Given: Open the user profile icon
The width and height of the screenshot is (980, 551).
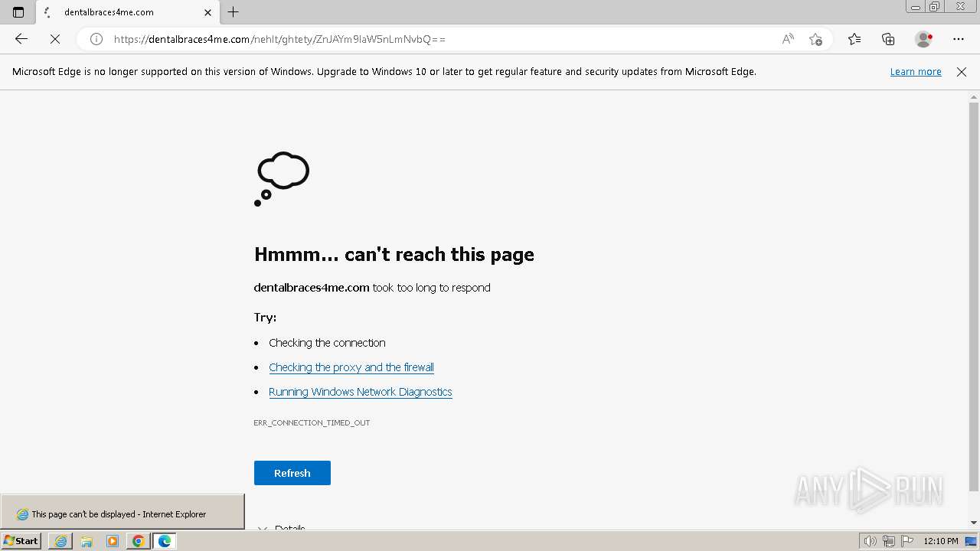Looking at the screenshot, I should pyautogui.click(x=923, y=39).
